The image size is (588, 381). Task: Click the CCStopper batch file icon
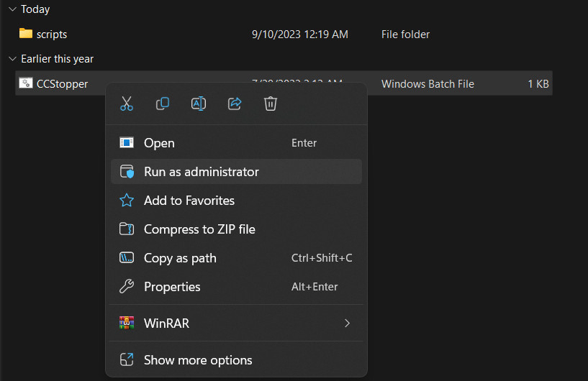pos(26,83)
